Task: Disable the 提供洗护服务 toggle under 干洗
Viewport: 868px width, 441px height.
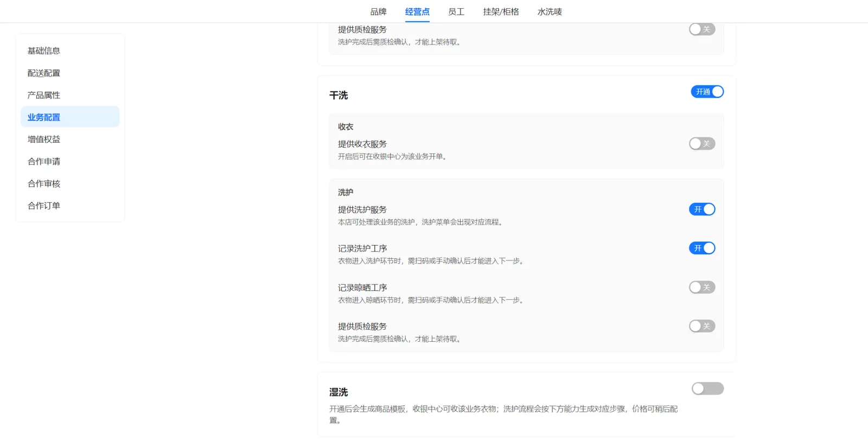Action: click(x=702, y=209)
